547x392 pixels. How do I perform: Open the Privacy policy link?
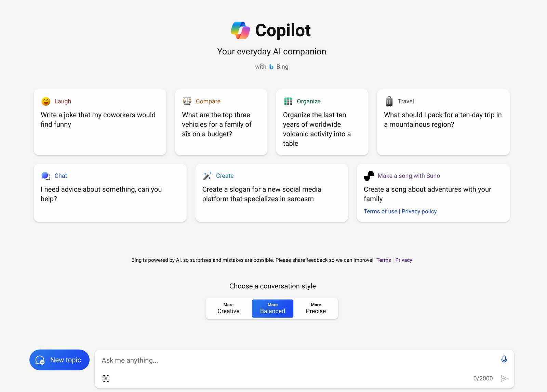(419, 211)
